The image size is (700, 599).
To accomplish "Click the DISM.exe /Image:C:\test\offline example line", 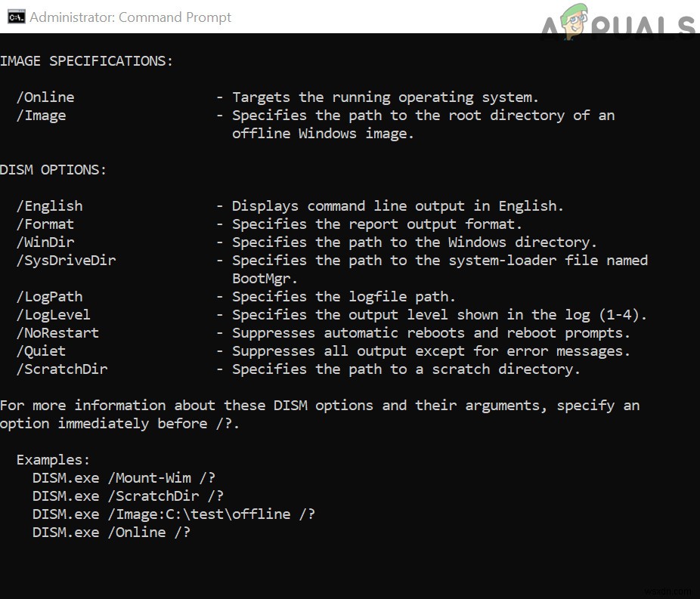I will coord(173,514).
